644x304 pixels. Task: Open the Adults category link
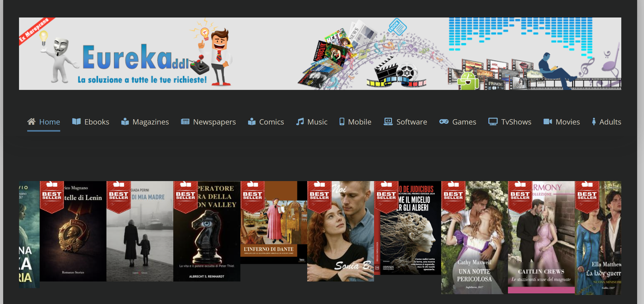[x=610, y=122]
